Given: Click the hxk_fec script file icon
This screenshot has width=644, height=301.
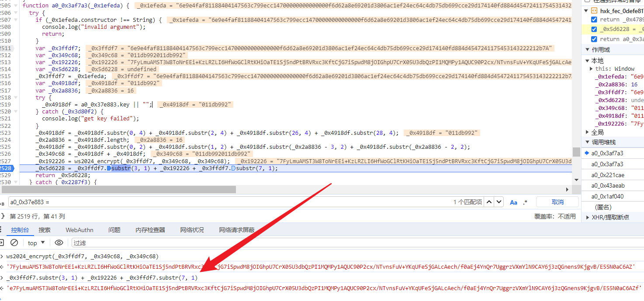Looking at the screenshot, I should tap(594, 10).
